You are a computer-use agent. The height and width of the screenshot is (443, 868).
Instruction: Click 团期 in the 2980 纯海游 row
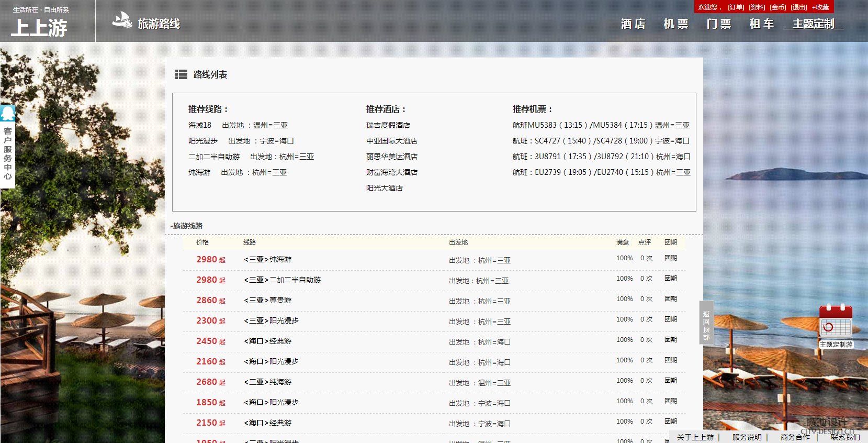(x=671, y=258)
